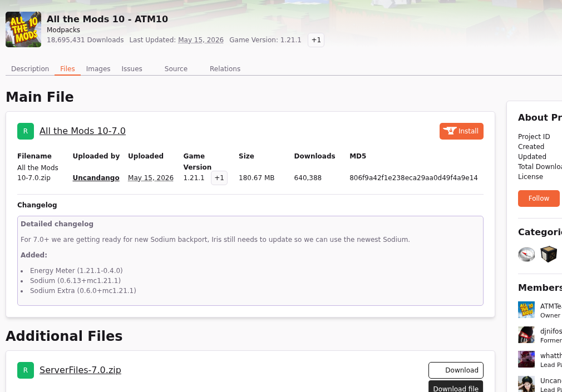
Task: Click the Download button for ServerFiles-7.0.zip
Action: click(456, 370)
